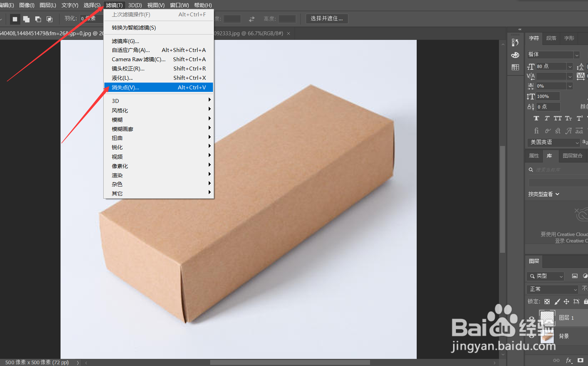Expand the 风格化 filter submenu

click(x=159, y=110)
